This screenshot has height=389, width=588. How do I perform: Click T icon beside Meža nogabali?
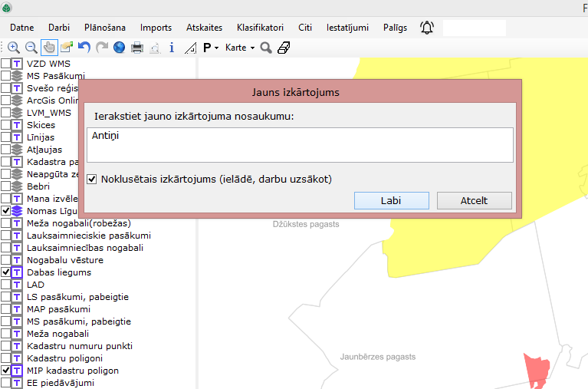[x=17, y=334]
